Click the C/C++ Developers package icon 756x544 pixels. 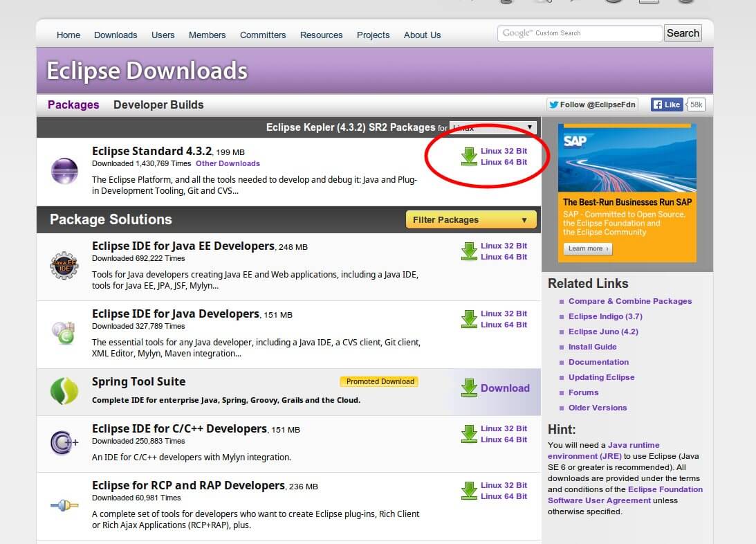pyautogui.click(x=64, y=442)
